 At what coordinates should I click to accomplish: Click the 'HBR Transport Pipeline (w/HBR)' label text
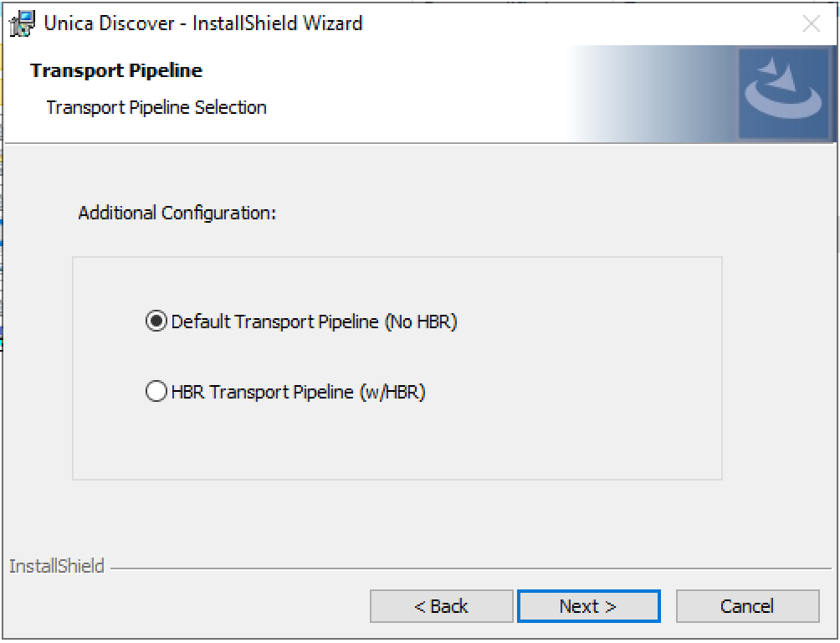tap(298, 392)
